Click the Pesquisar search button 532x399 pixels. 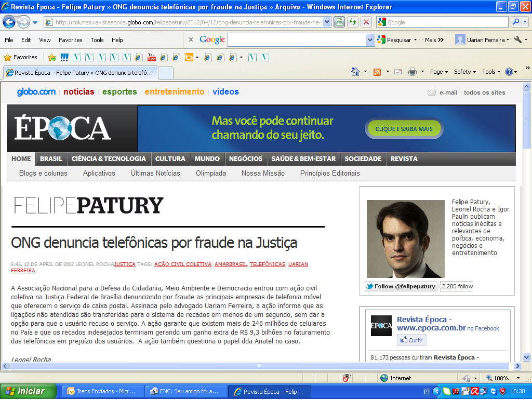pyautogui.click(x=394, y=40)
